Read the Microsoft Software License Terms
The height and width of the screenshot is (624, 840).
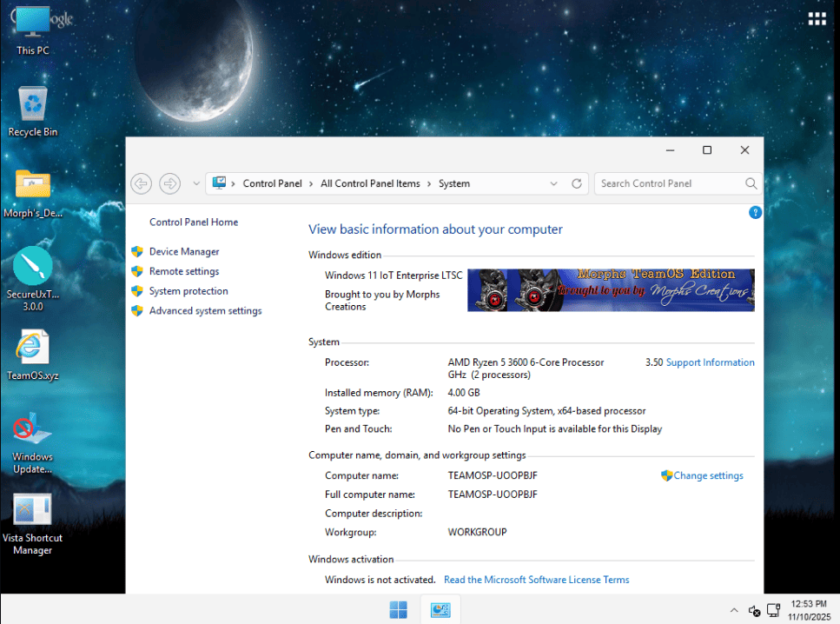click(536, 580)
